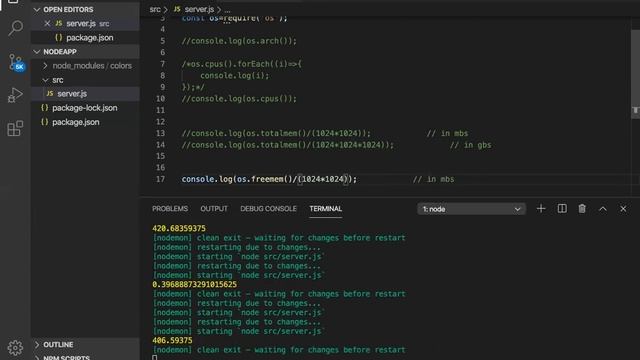Open the Run and Debug view
Screen dimensions: 640x360
point(15,95)
